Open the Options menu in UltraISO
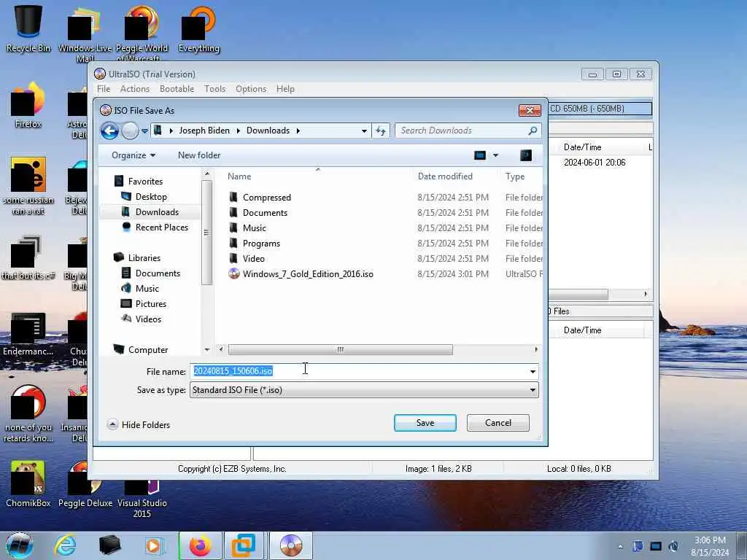 click(x=251, y=89)
